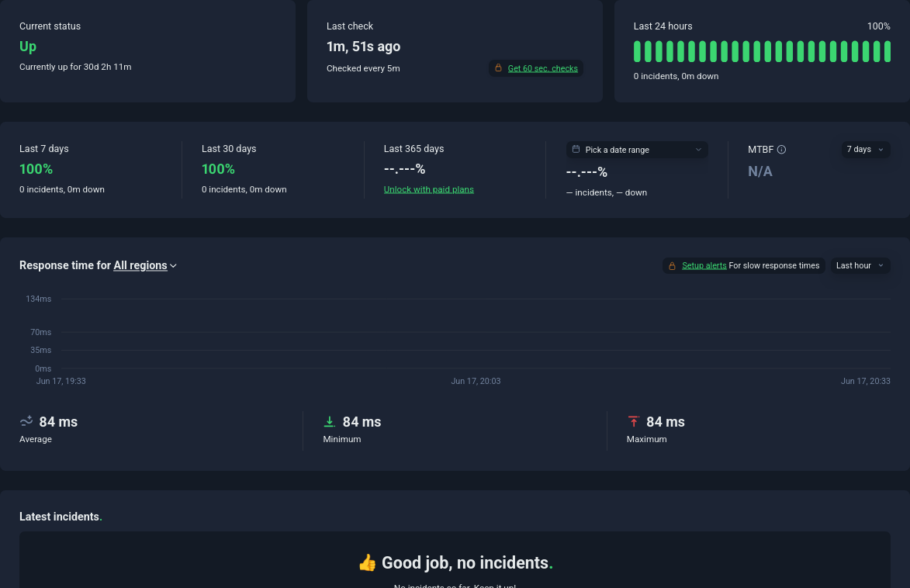
Task: Click the Latest incidents heading
Action: click(x=61, y=517)
